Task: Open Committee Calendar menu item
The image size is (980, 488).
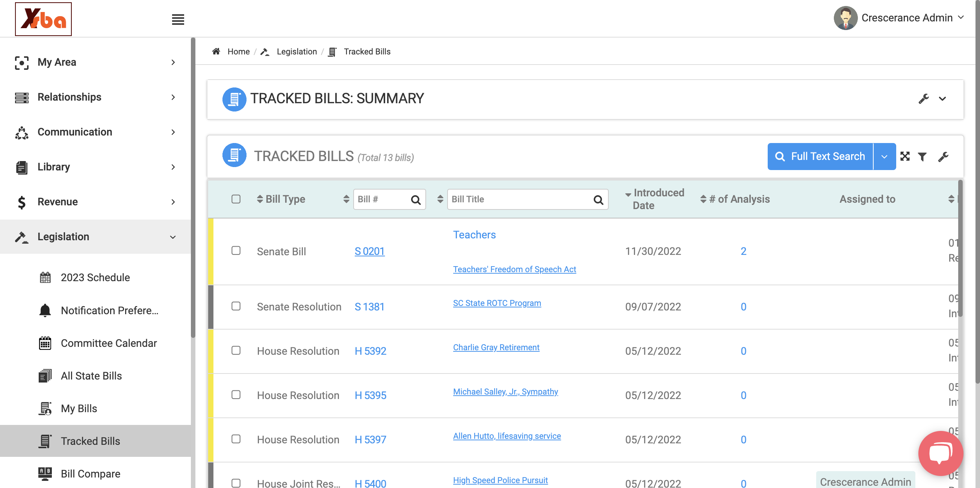Action: (95, 343)
